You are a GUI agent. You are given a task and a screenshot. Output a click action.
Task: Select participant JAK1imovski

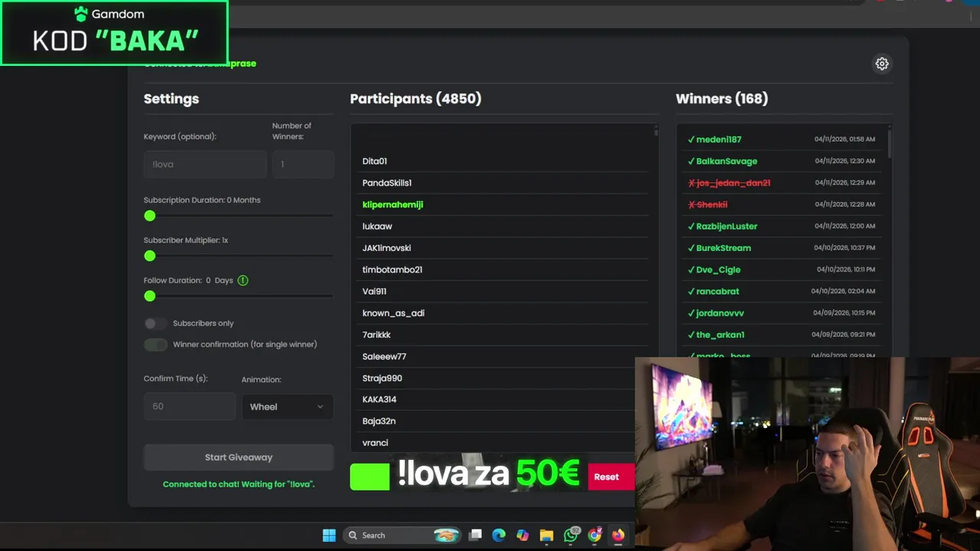pyautogui.click(x=387, y=248)
